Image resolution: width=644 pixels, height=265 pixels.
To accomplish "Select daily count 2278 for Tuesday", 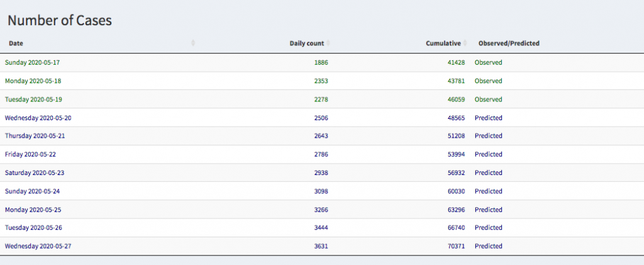I will click(x=321, y=99).
